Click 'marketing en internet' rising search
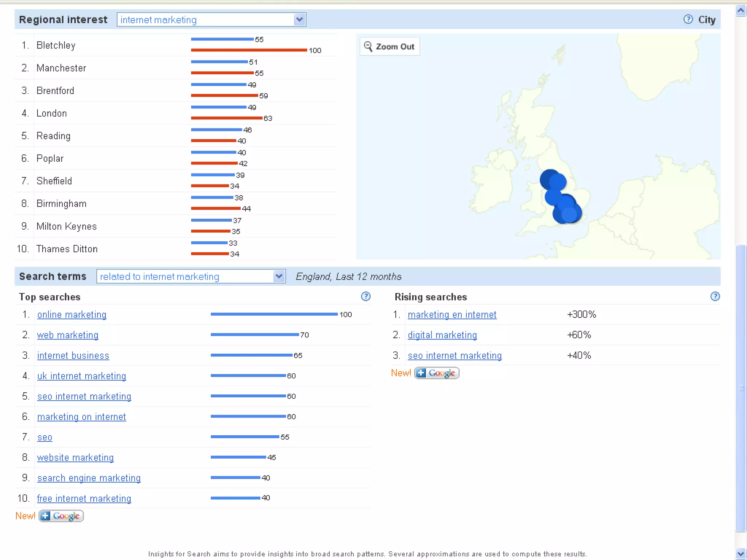 [x=452, y=315]
